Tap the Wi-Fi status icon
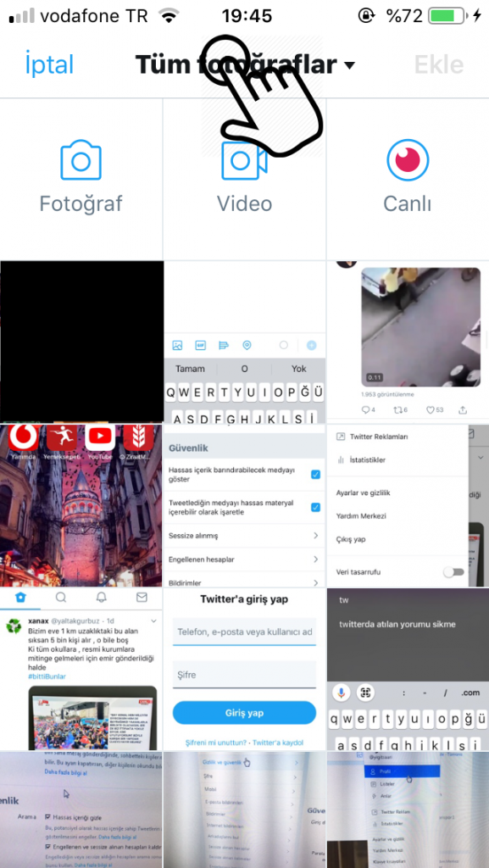The width and height of the screenshot is (489, 868). click(169, 15)
